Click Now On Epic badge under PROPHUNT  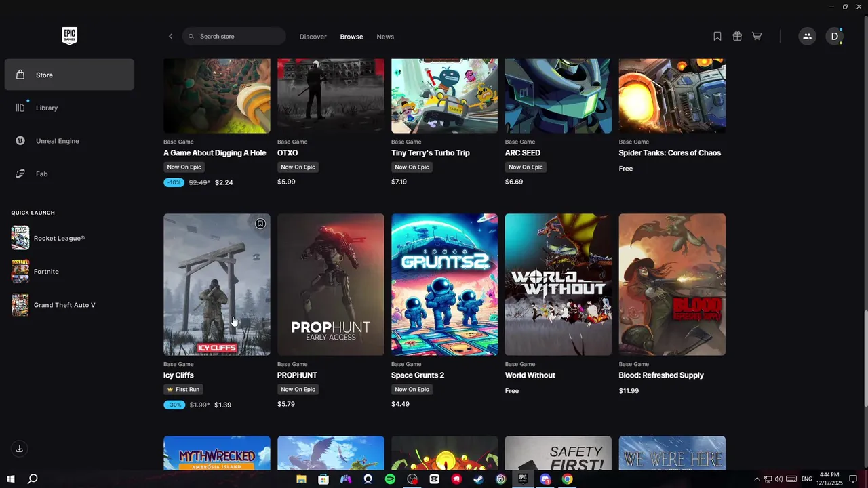click(298, 390)
